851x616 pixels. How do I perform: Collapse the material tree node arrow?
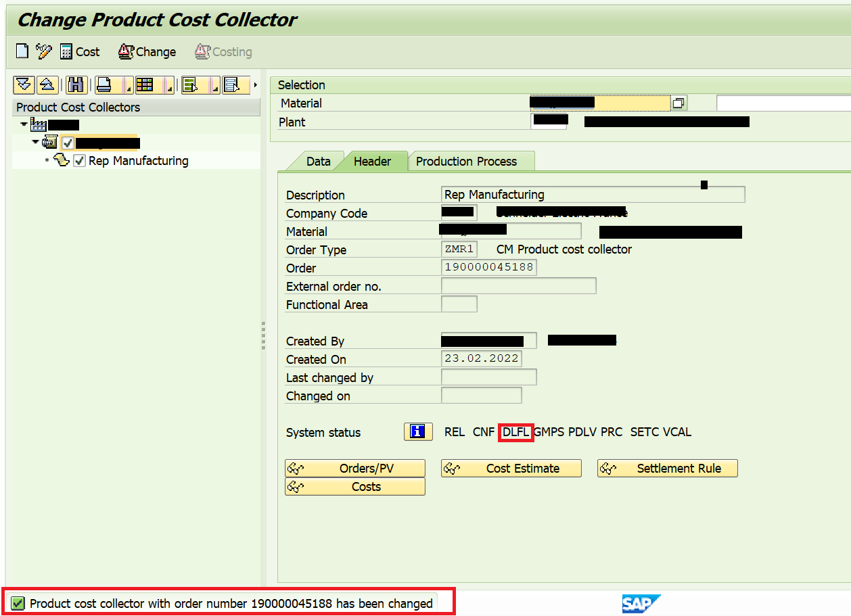click(x=35, y=143)
